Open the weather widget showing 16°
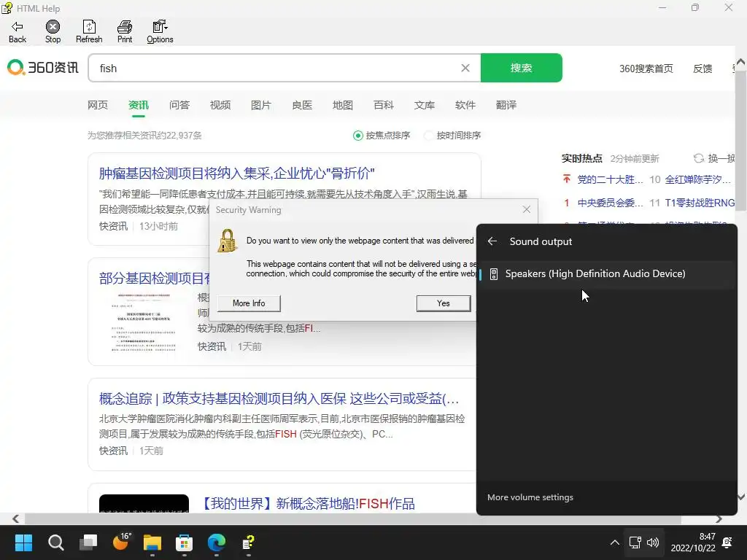The image size is (747, 560). point(120,542)
